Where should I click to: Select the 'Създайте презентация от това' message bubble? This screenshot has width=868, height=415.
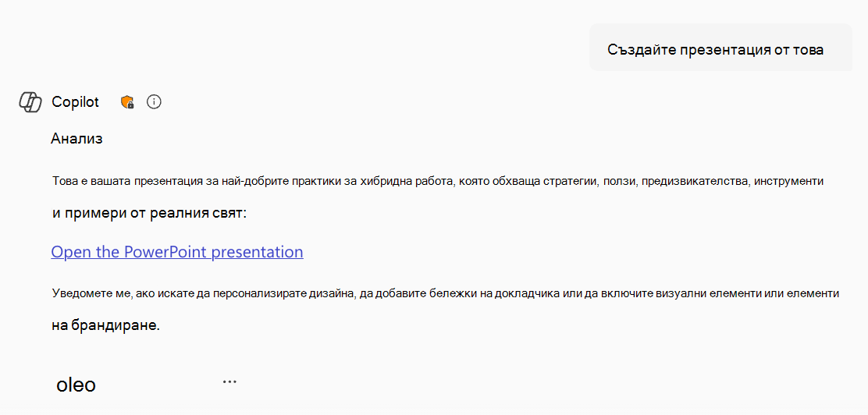pos(720,47)
